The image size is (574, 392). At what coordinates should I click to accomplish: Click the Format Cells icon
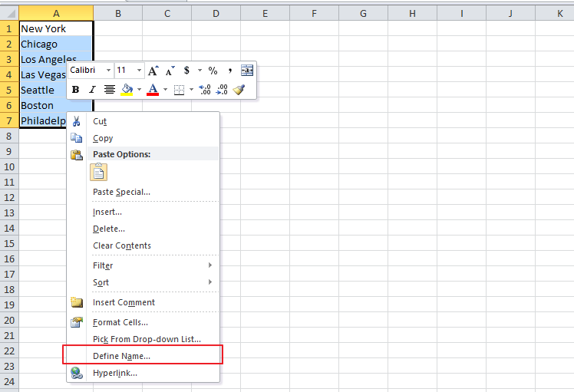[x=77, y=322]
